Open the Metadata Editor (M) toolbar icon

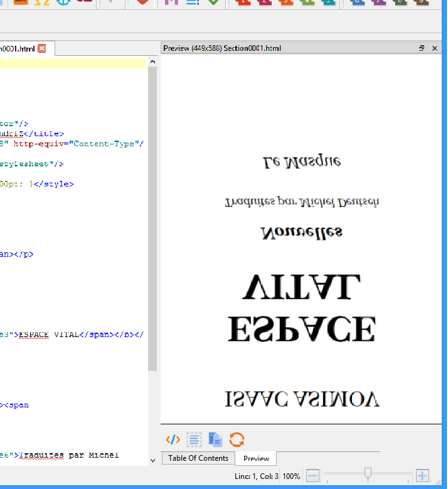tap(171, 2)
